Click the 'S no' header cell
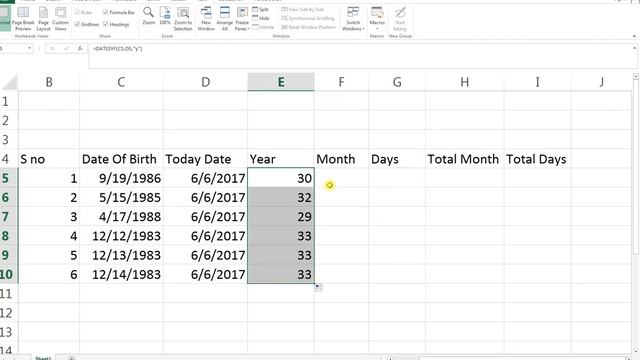The image size is (640, 360). (x=49, y=159)
